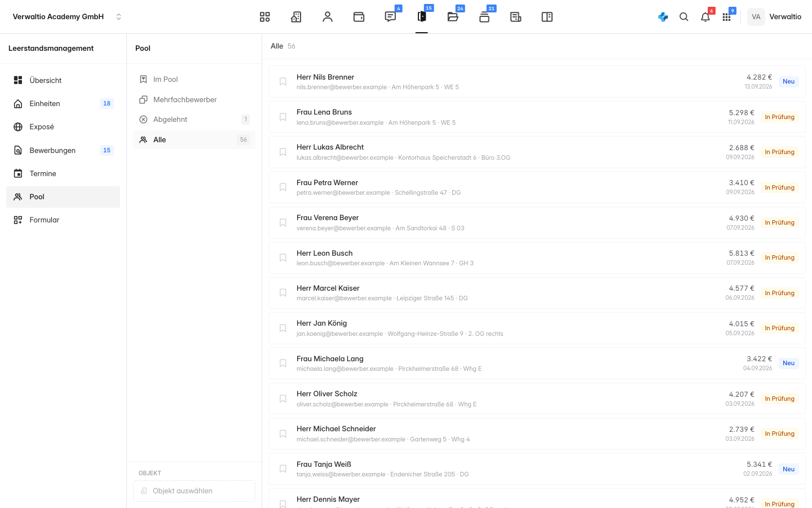Bookmark Frau Lena Bruns

coord(283,117)
